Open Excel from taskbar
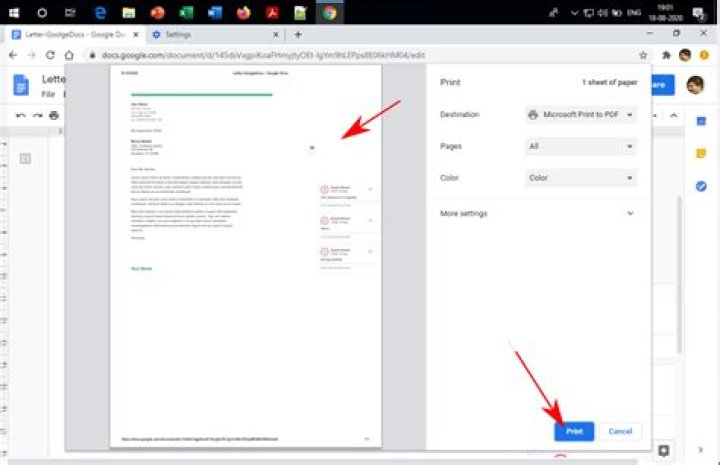 (186, 12)
